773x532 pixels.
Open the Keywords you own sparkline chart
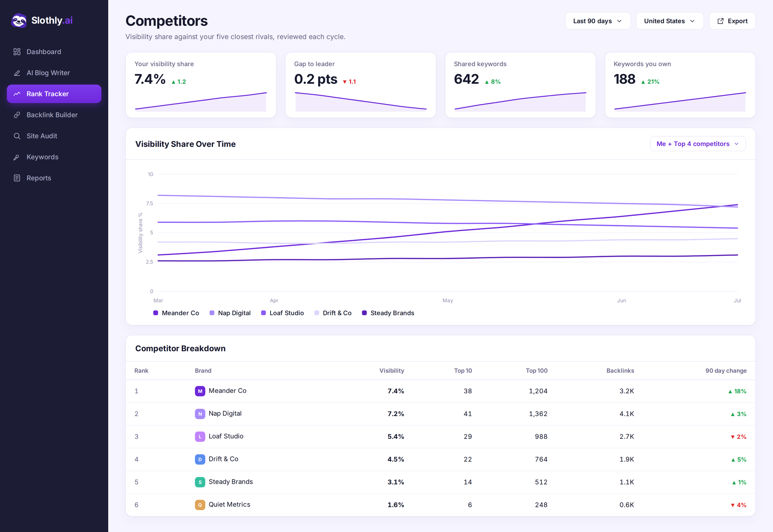pyautogui.click(x=680, y=102)
